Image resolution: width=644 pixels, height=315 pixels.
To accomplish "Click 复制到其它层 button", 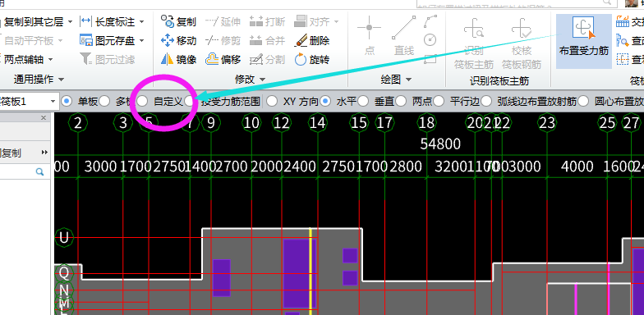I will coord(33,21).
